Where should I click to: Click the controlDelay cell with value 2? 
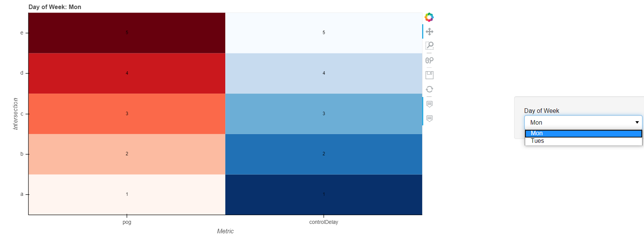click(324, 154)
